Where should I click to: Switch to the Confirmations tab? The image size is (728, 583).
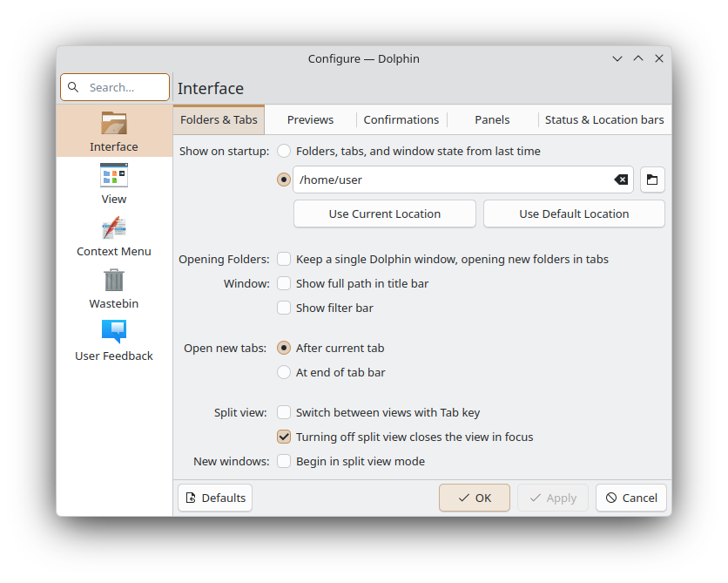point(401,119)
